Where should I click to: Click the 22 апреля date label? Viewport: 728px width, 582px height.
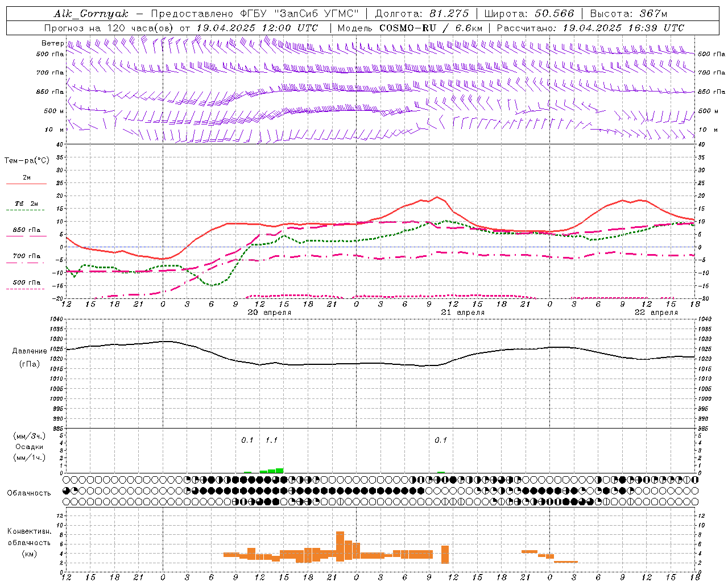656,313
